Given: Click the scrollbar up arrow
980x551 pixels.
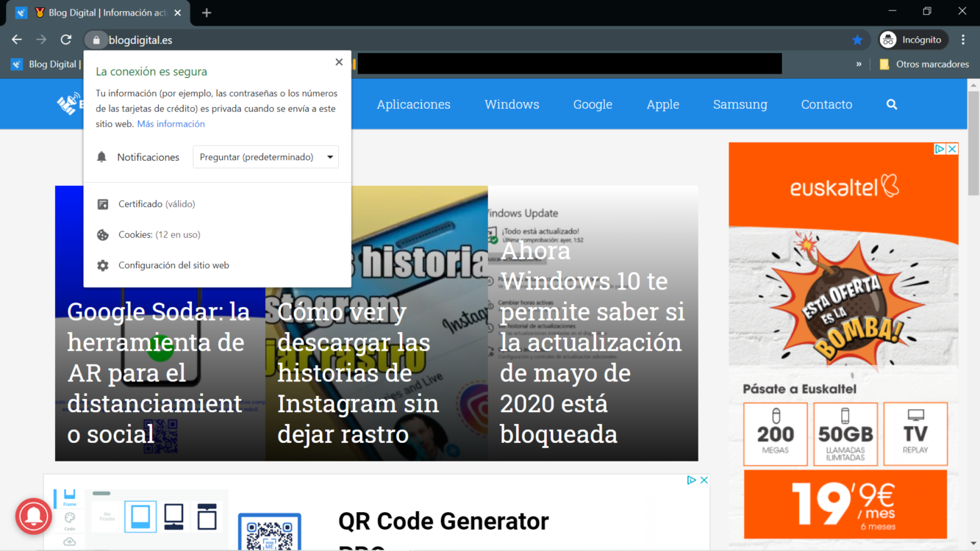Looking at the screenshot, I should click(973, 85).
